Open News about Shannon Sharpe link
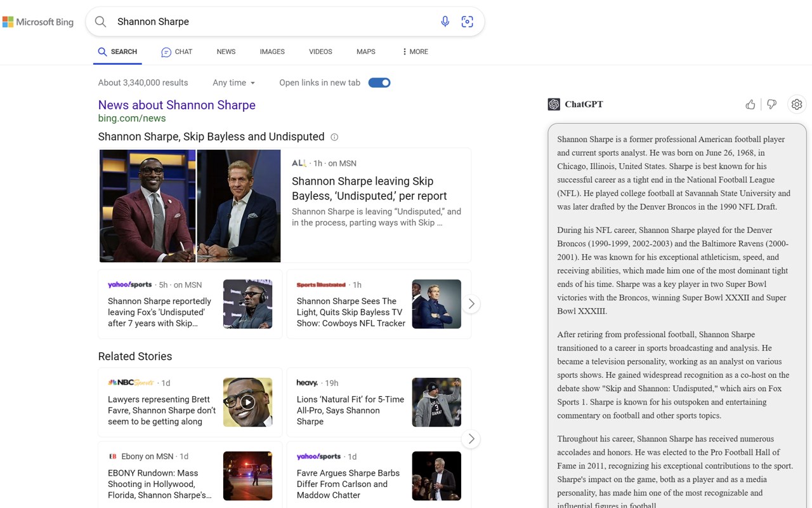 [x=177, y=105]
